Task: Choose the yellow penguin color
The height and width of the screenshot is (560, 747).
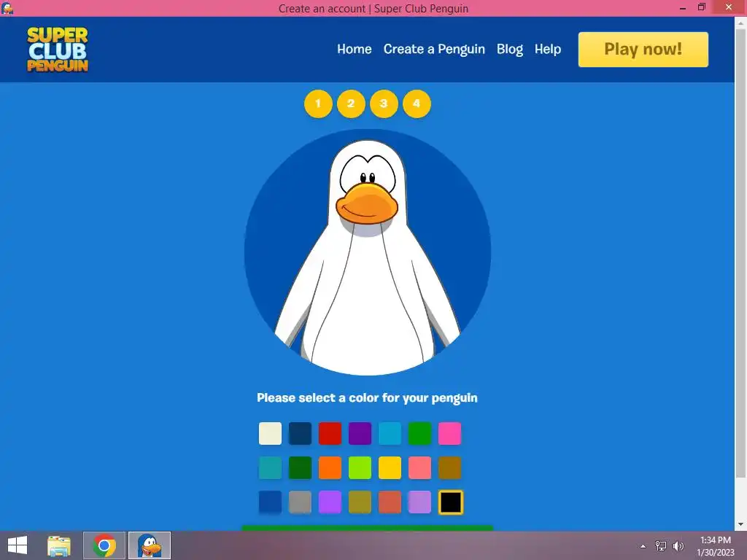Action: pos(390,467)
